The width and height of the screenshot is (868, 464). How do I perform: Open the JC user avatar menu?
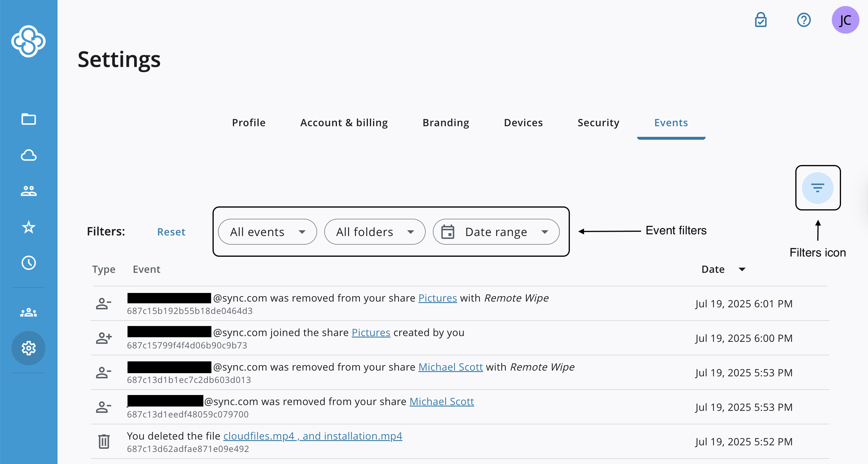[845, 20]
